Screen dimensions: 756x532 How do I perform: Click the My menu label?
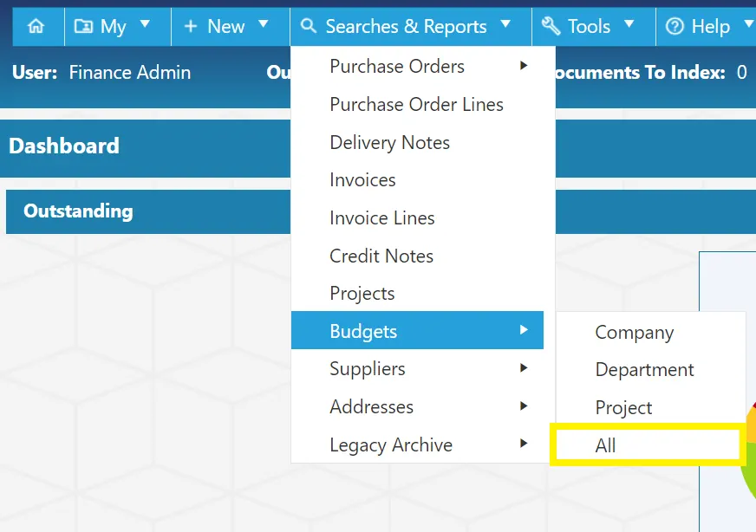point(113,27)
